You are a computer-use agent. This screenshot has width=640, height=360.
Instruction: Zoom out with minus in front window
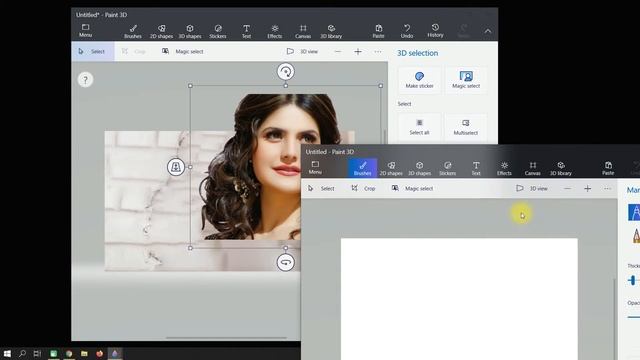point(567,189)
